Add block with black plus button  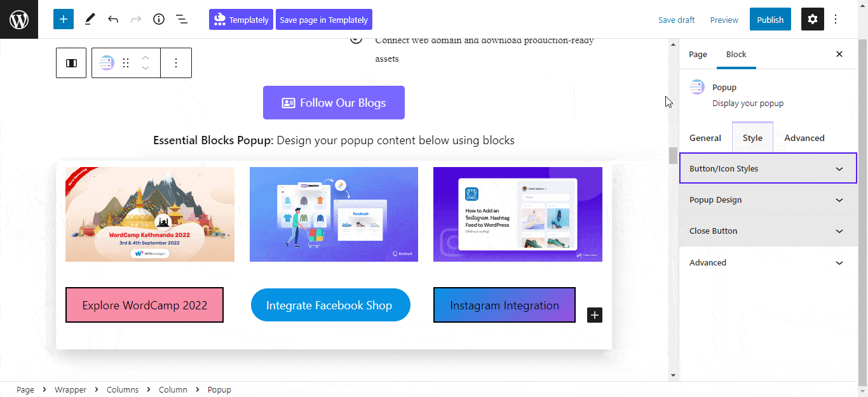[595, 314]
